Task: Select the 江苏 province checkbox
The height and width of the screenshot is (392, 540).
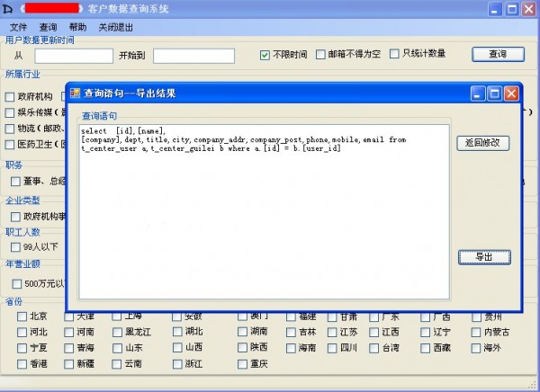Action: tap(332, 332)
